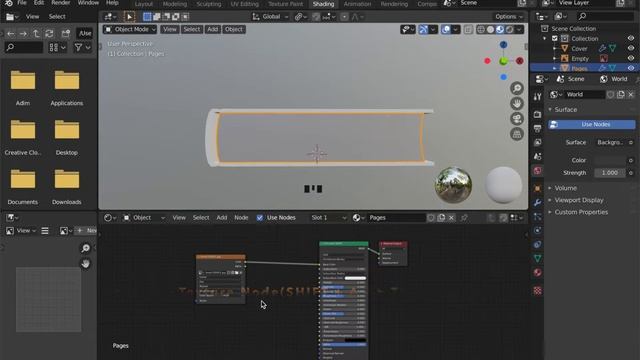Viewport: 640px width, 360px height.
Task: Open Surface Background shader dropdown
Action: point(610,142)
